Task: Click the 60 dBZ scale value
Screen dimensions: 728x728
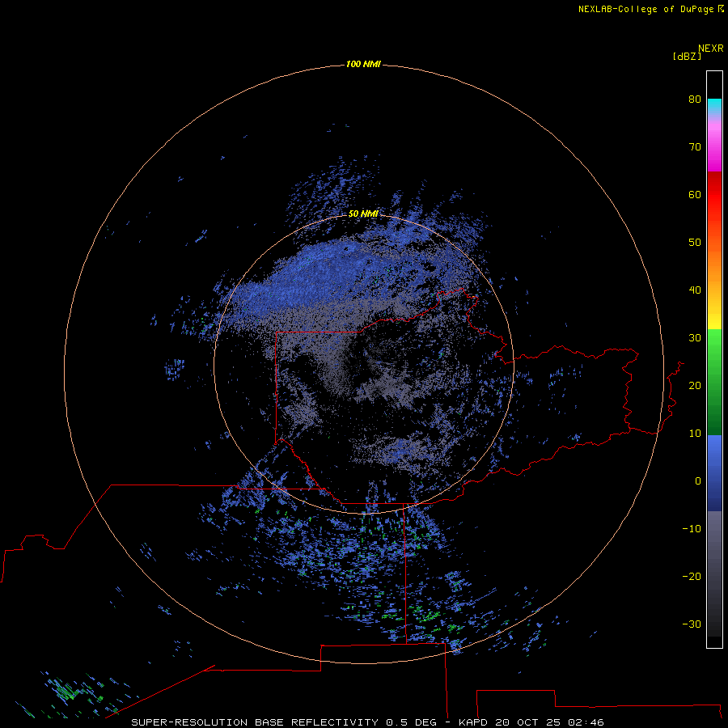Action: (x=695, y=194)
